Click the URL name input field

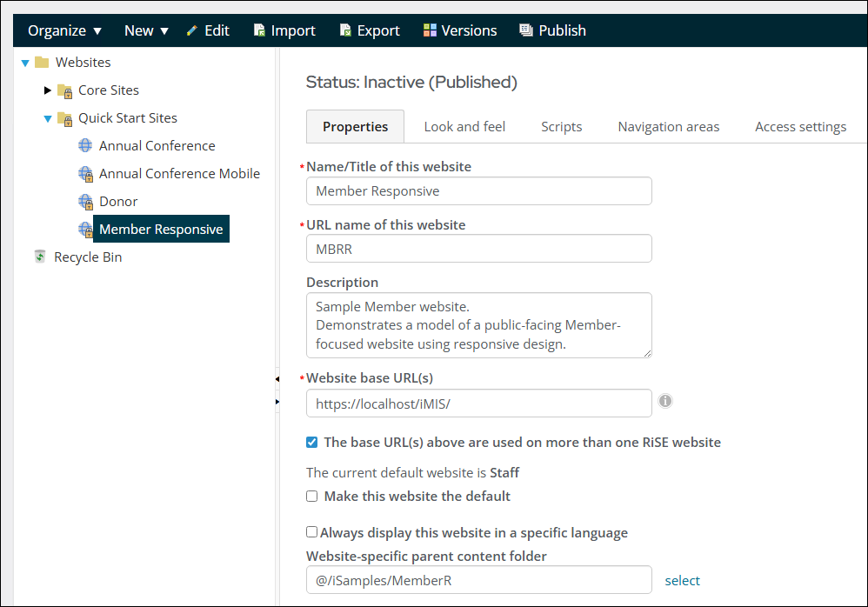point(479,249)
